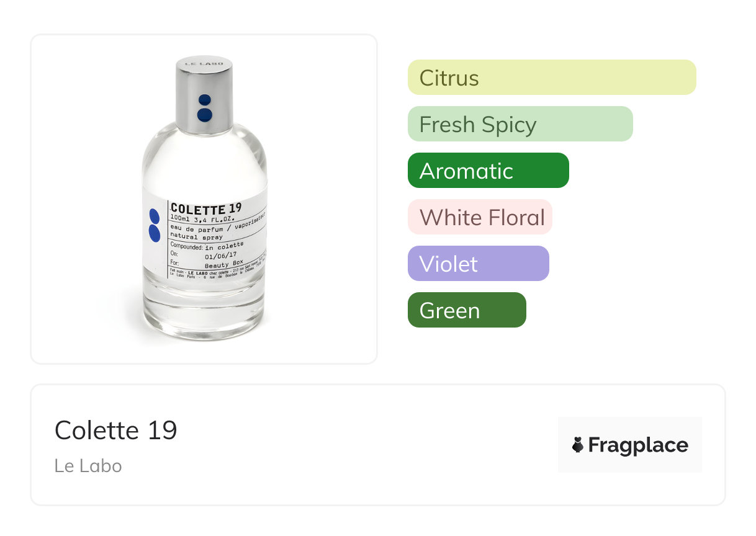The image size is (756, 536).
Task: Click the bold COLETTE 19 label heading
Action: tap(206, 208)
